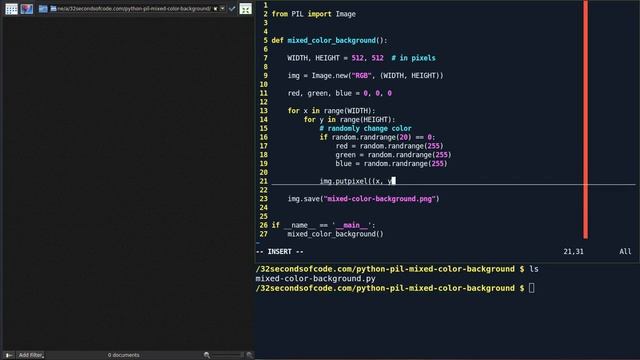This screenshot has height=360, width=640.
Task: Click the terminal prompt cursor box
Action: point(531,288)
